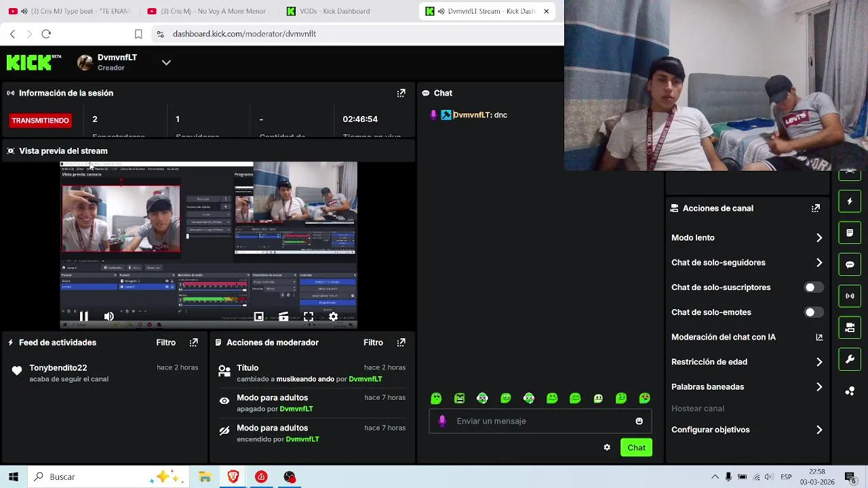Screen dimensions: 868x488
Task: Click the document note icon in right sidebar
Action: 850,232
